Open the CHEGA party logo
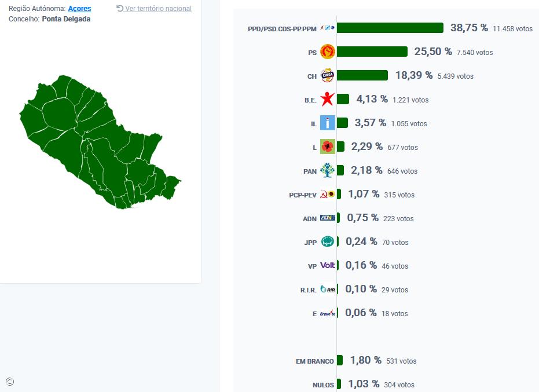Image resolution: width=539 pixels, height=392 pixels. point(328,75)
